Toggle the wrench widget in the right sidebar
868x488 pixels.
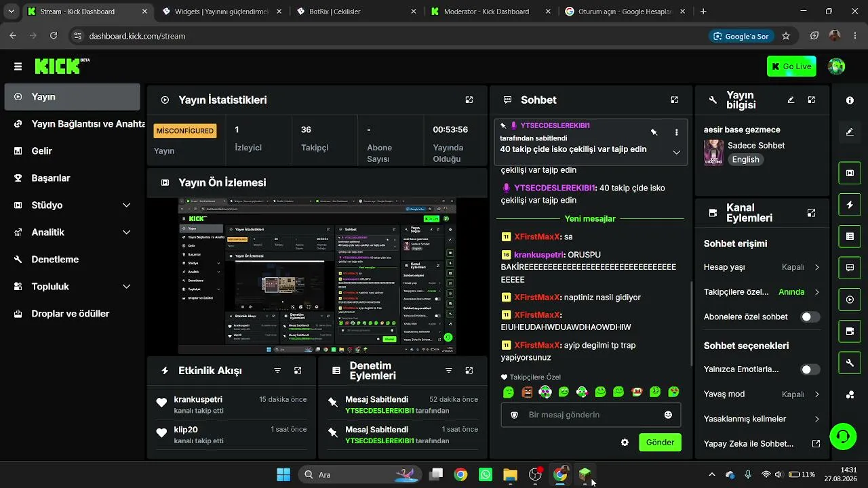tap(850, 363)
